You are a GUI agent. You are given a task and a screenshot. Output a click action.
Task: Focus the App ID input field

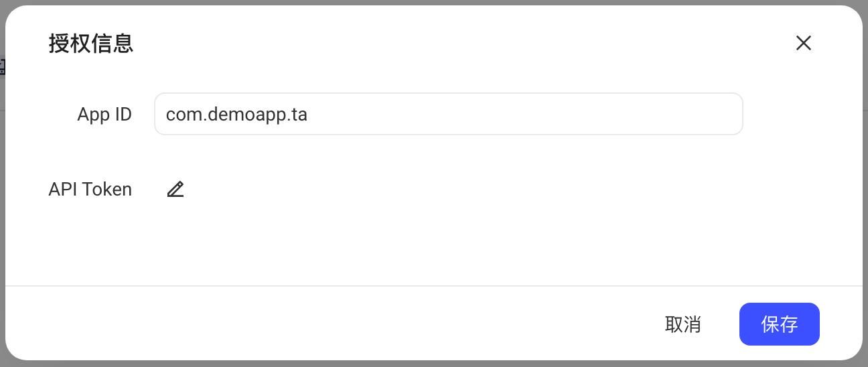[449, 114]
